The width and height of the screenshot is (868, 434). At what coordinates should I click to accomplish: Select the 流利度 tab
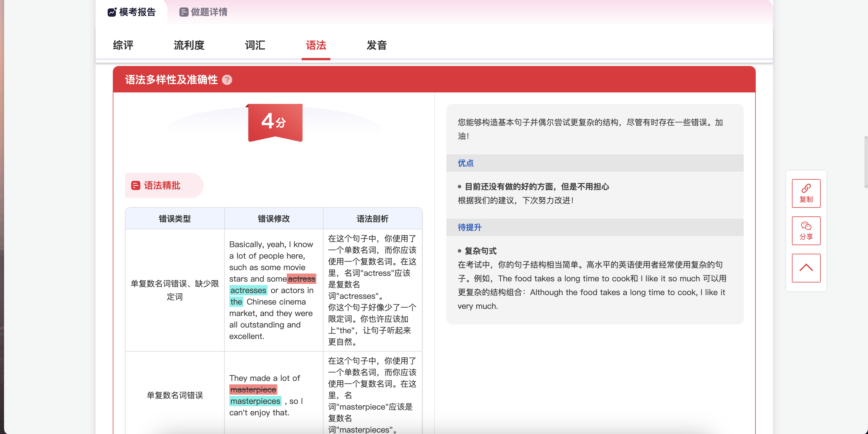pyautogui.click(x=189, y=45)
